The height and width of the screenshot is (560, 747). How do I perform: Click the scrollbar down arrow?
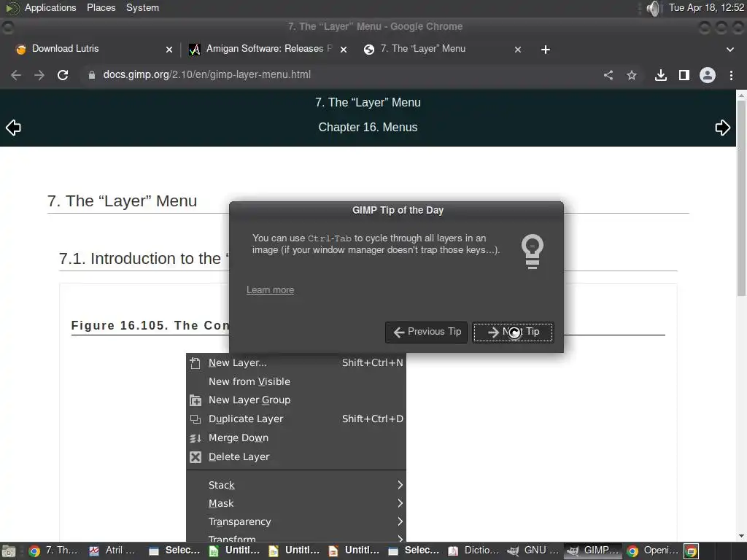(741, 536)
